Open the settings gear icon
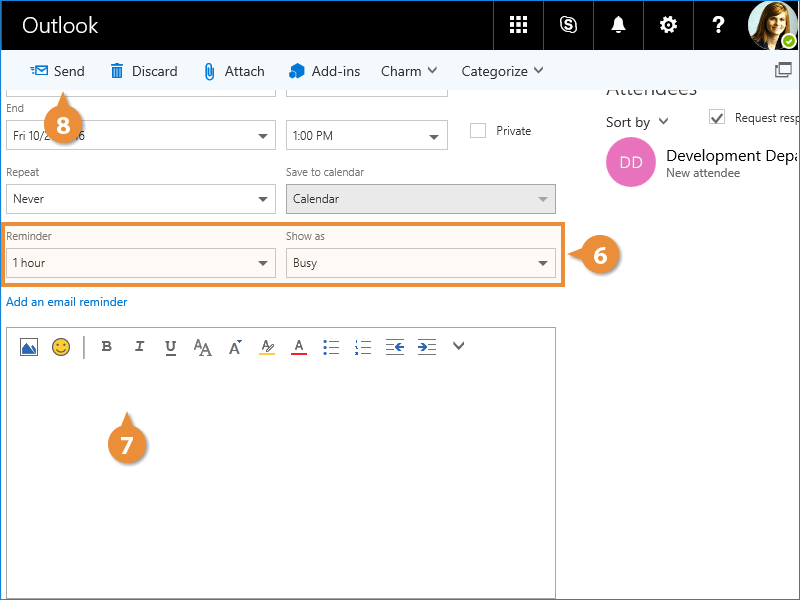Viewport: 800px width, 600px height. pyautogui.click(x=668, y=25)
